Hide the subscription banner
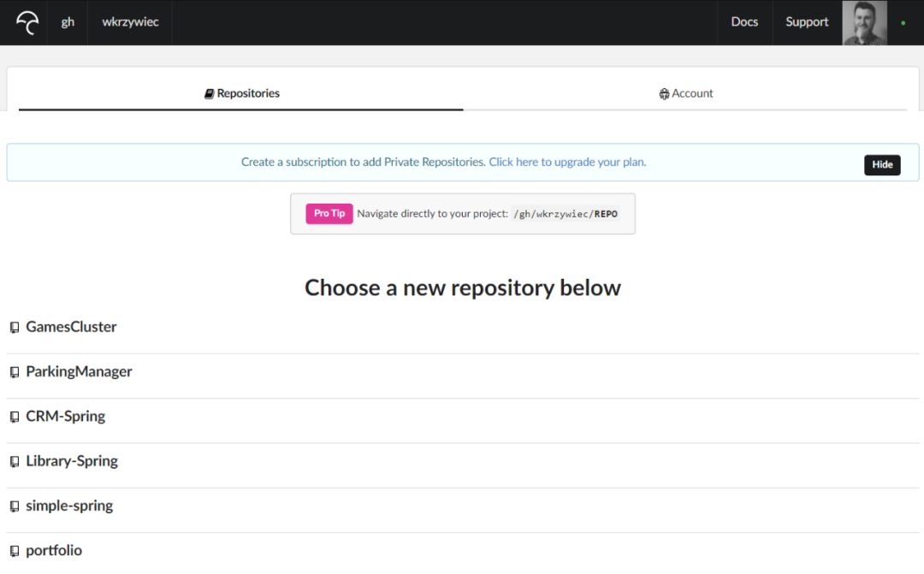 [x=882, y=165]
